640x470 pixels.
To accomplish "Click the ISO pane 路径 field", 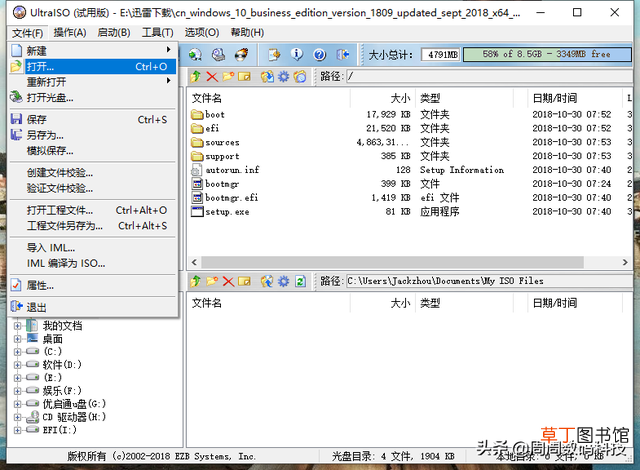I will pos(489,76).
